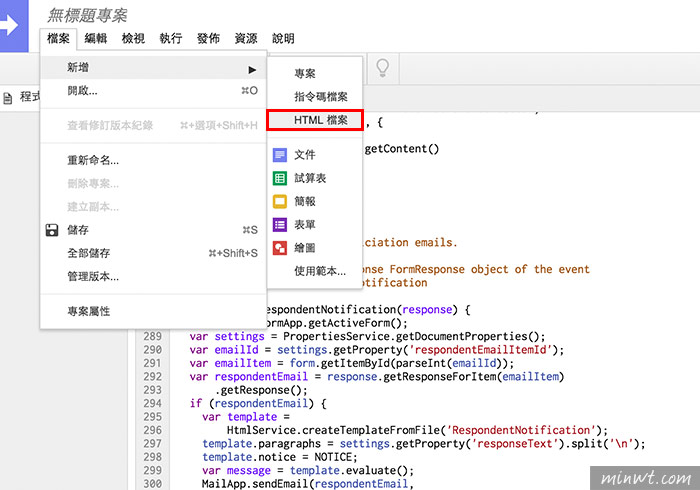Open the 發佈 menu
This screenshot has height=490, width=700.
pos(208,38)
